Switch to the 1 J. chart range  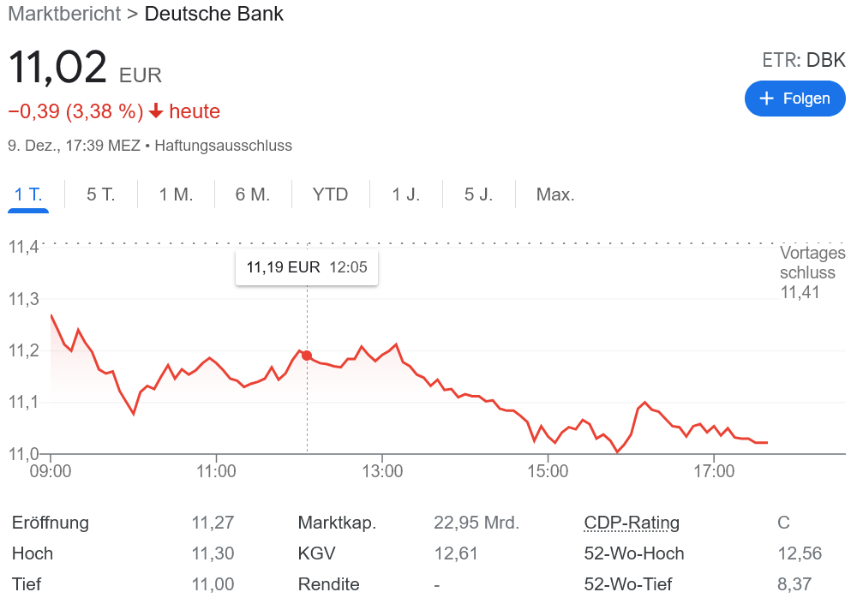[x=405, y=194]
